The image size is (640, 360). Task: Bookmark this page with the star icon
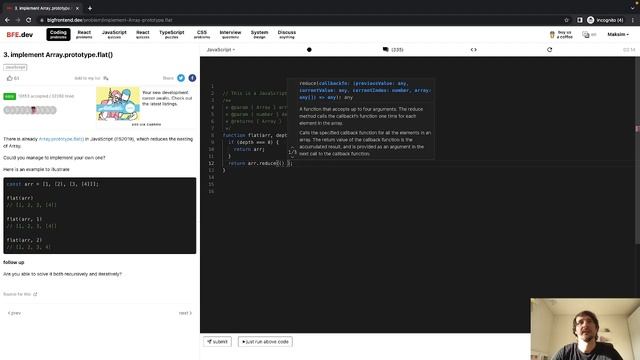click(x=567, y=20)
